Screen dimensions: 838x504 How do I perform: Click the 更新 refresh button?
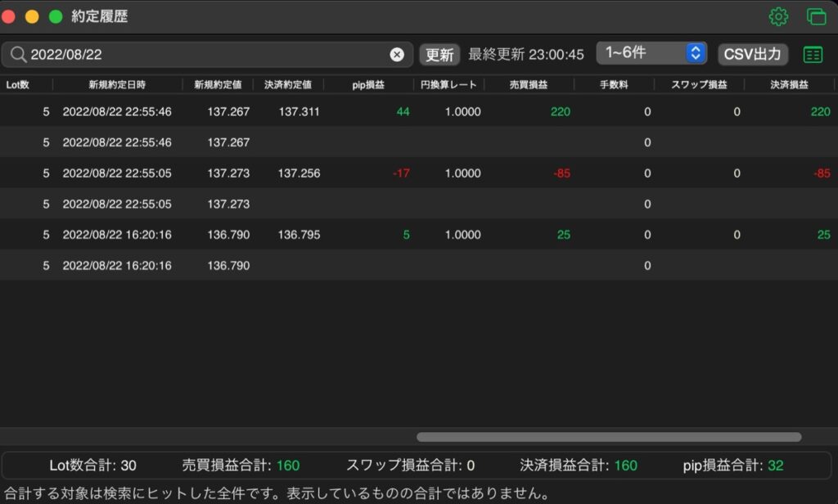439,55
